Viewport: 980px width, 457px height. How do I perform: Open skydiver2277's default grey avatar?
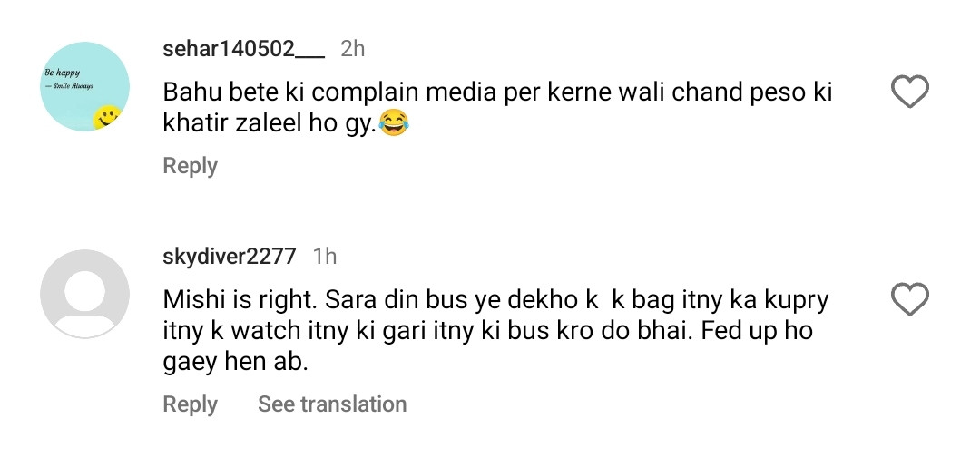pos(85,294)
